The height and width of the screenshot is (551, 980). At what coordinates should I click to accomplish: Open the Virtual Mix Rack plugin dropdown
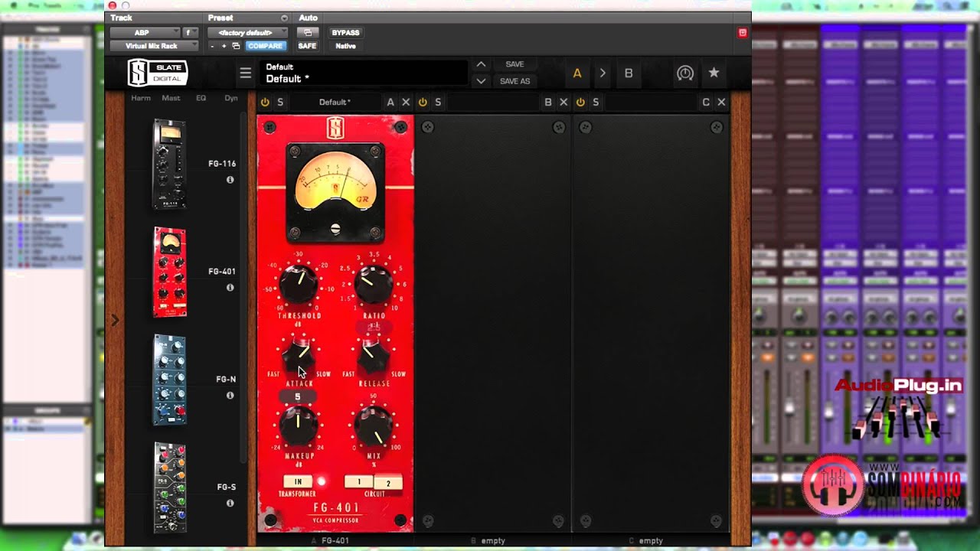pos(154,46)
